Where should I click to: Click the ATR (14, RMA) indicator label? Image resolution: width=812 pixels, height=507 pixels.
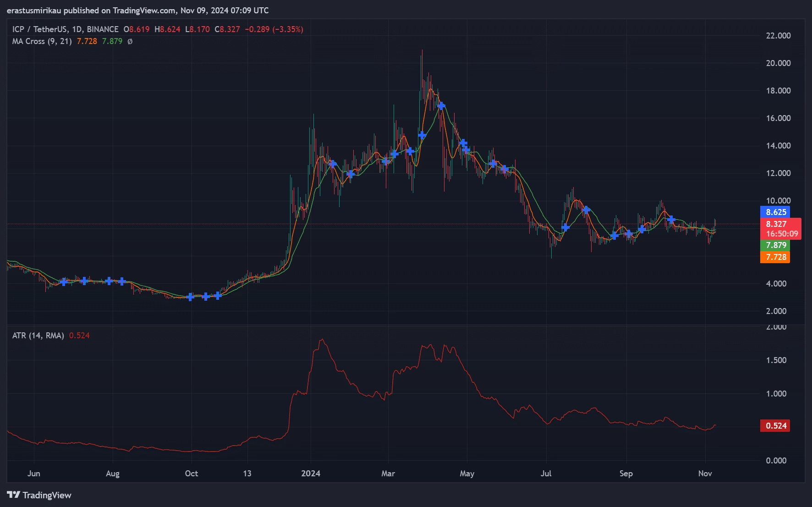[38, 336]
